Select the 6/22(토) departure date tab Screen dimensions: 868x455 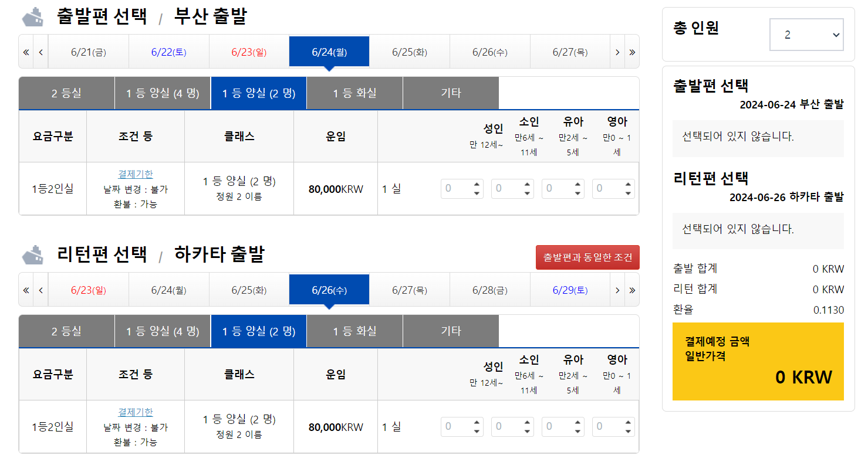pos(168,51)
